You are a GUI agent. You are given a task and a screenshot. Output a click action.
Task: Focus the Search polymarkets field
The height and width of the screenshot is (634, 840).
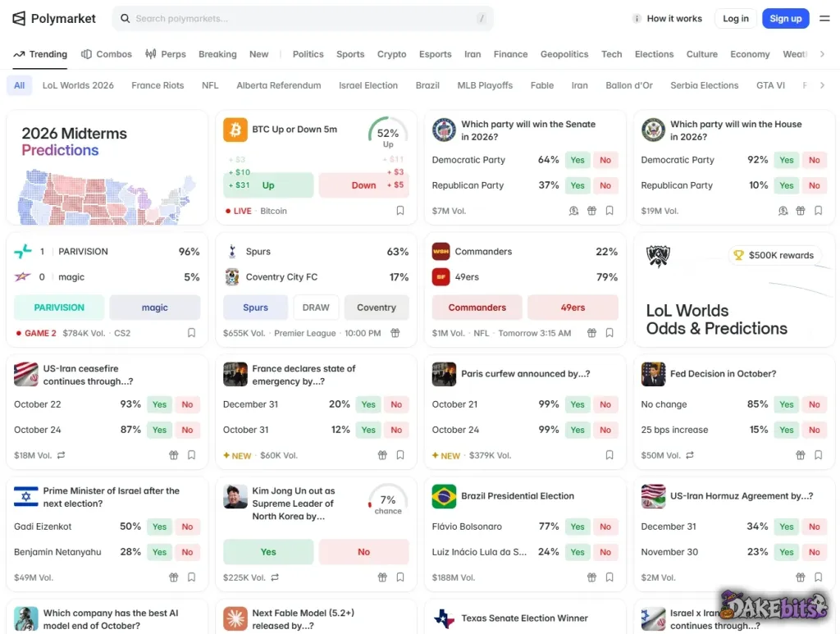tap(303, 19)
